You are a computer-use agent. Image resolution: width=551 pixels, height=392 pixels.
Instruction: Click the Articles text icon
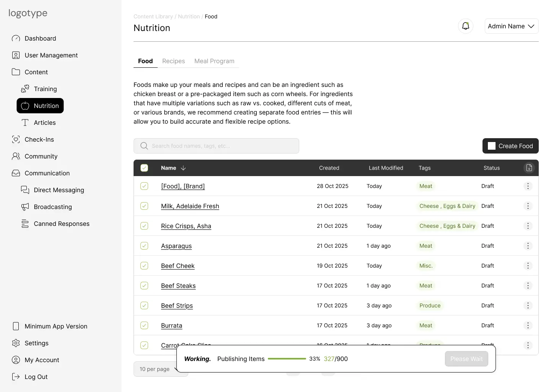pos(25,122)
